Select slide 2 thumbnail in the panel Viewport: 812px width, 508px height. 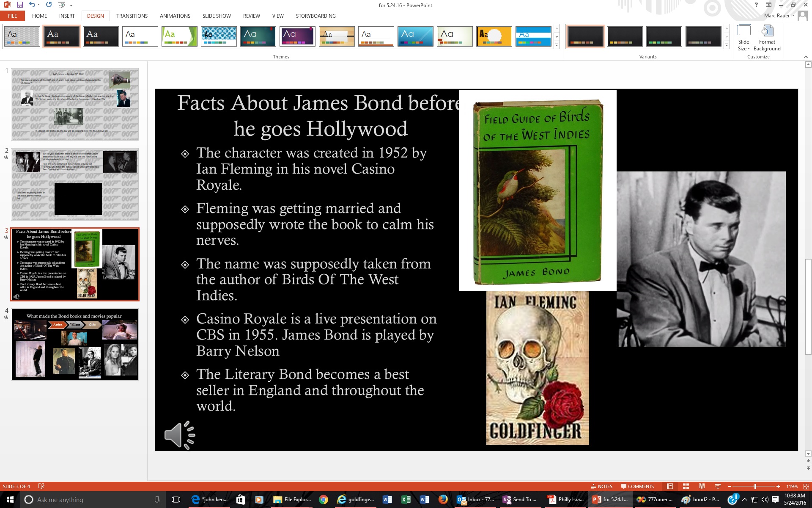click(75, 184)
